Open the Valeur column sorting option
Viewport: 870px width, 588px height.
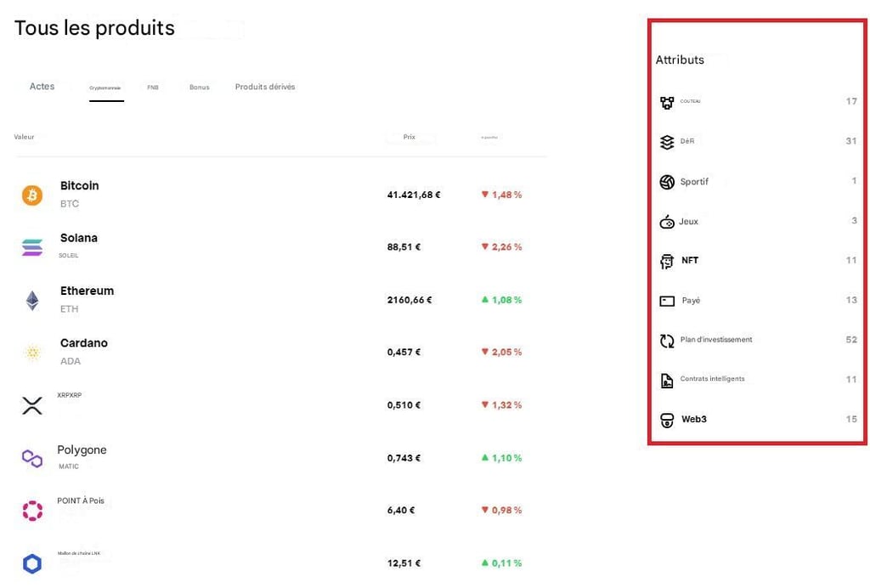[24, 137]
